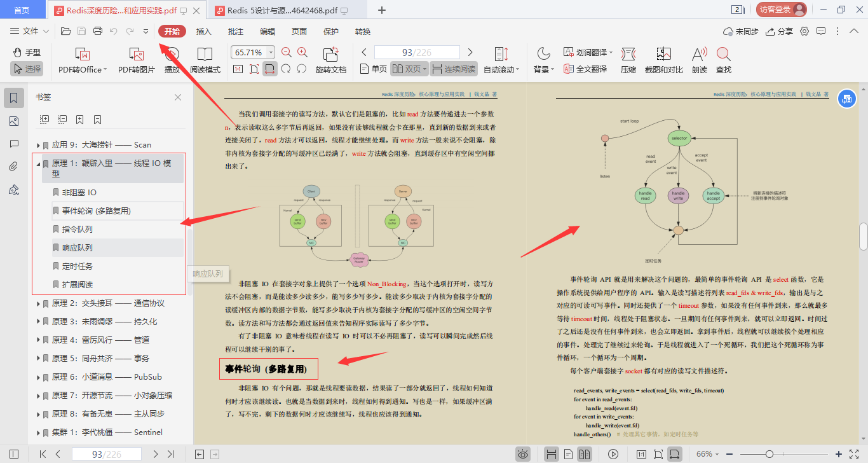Open the 编辑 ribbon tab
This screenshot has width=868, height=463.
tap(268, 31)
